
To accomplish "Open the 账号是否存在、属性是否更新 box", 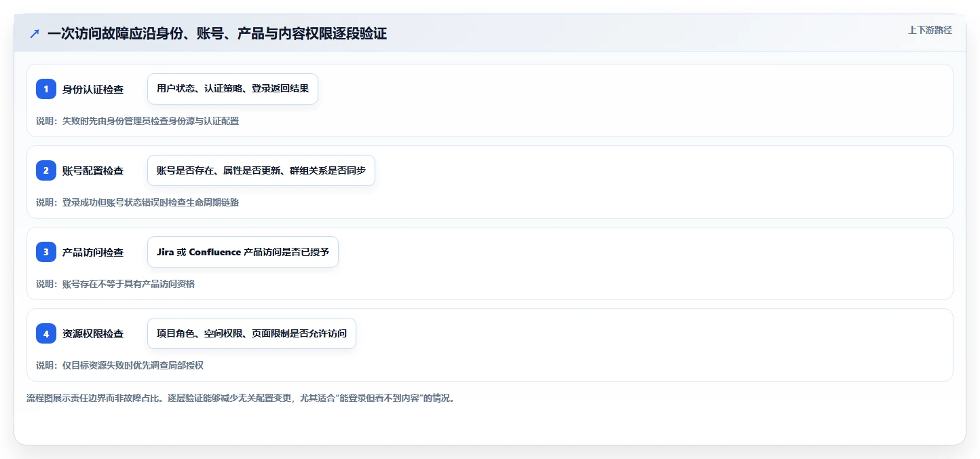I will pyautogui.click(x=261, y=170).
